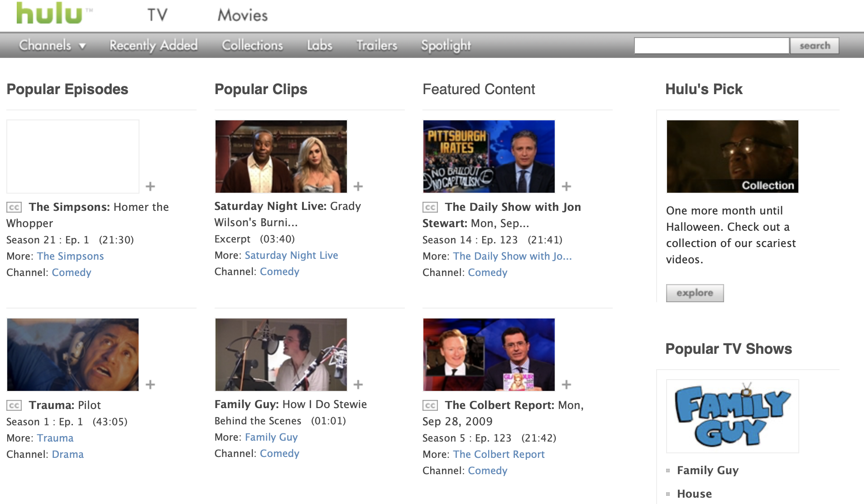Image resolution: width=864 pixels, height=504 pixels.
Task: Open the Spotlight page
Action: point(446,45)
